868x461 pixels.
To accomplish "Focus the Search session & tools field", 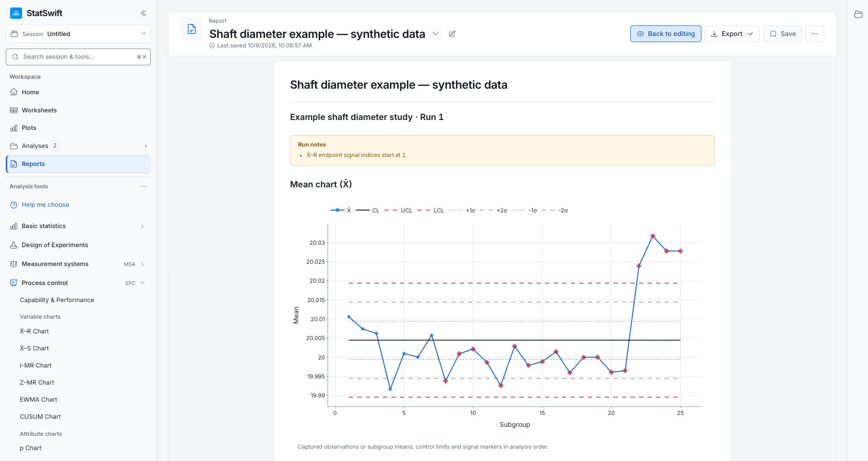I will (78, 57).
